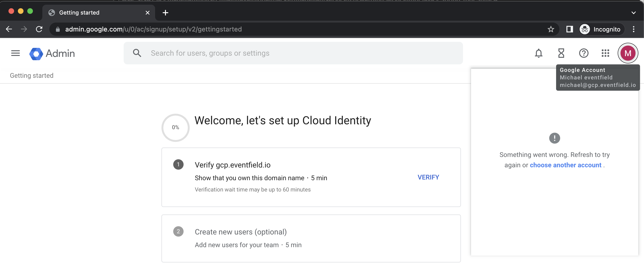
Task: Select the Getting started browser tab
Action: [99, 13]
